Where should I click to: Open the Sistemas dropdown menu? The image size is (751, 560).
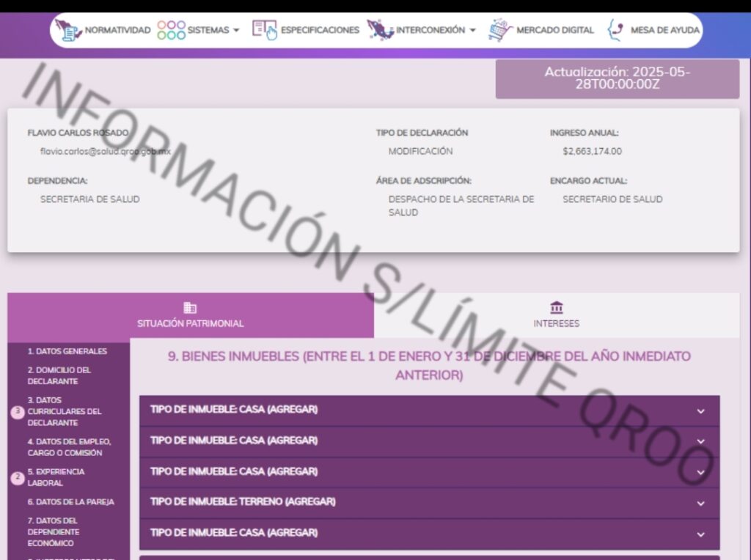click(213, 30)
